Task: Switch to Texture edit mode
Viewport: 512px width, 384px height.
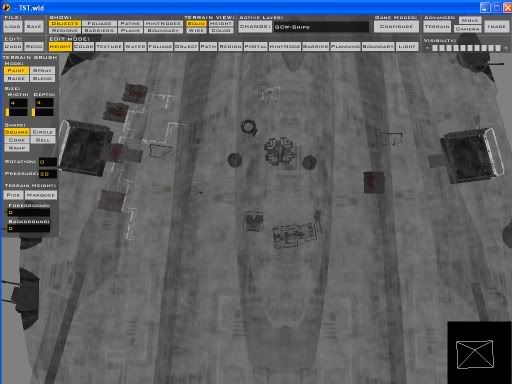Action: [109, 47]
